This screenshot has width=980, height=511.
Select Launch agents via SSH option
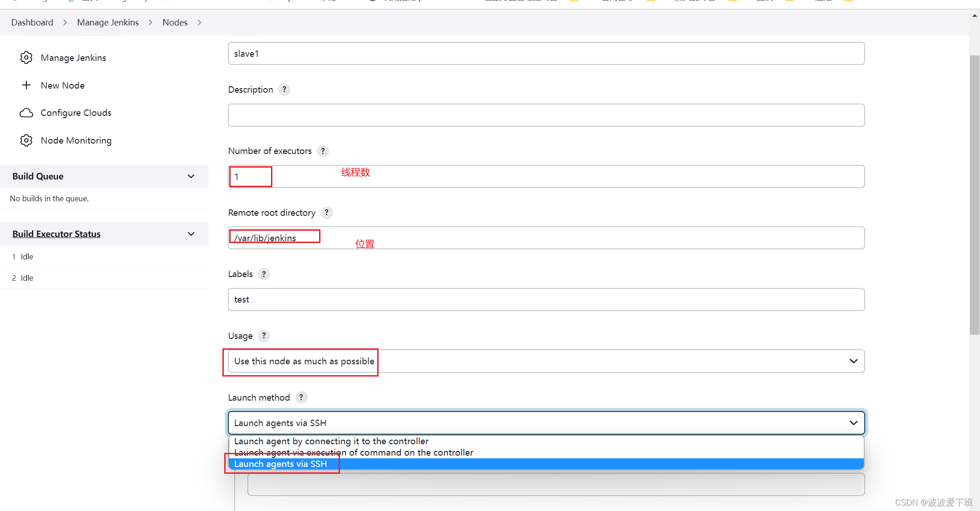point(281,464)
